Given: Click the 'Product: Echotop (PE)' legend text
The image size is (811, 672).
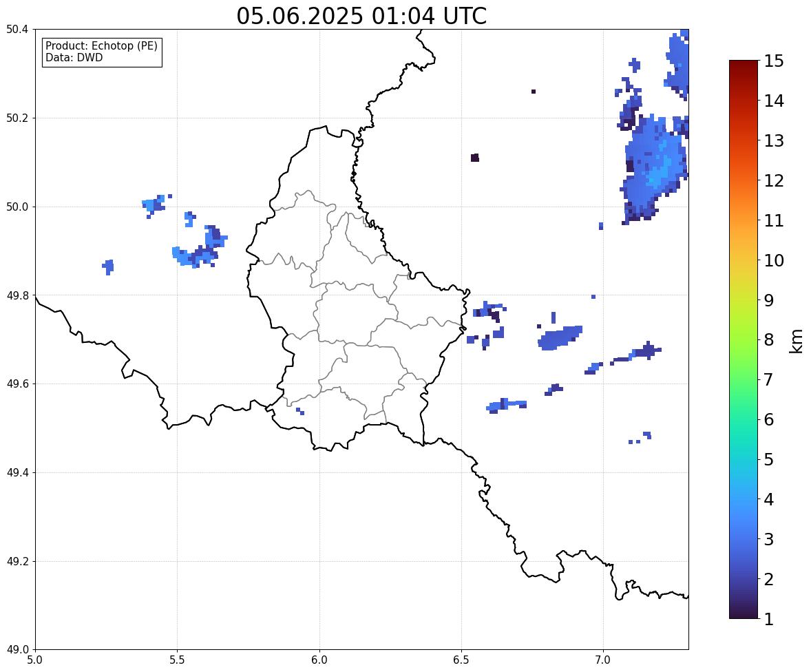Looking at the screenshot, I should (x=101, y=46).
